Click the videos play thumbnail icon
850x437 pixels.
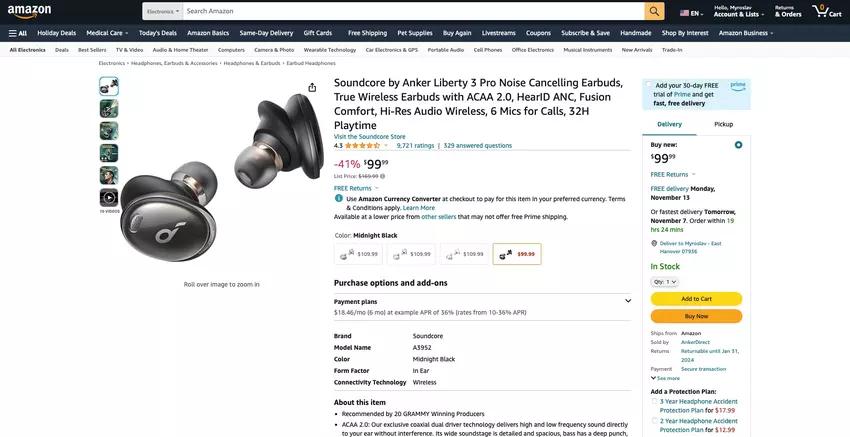[x=108, y=198]
